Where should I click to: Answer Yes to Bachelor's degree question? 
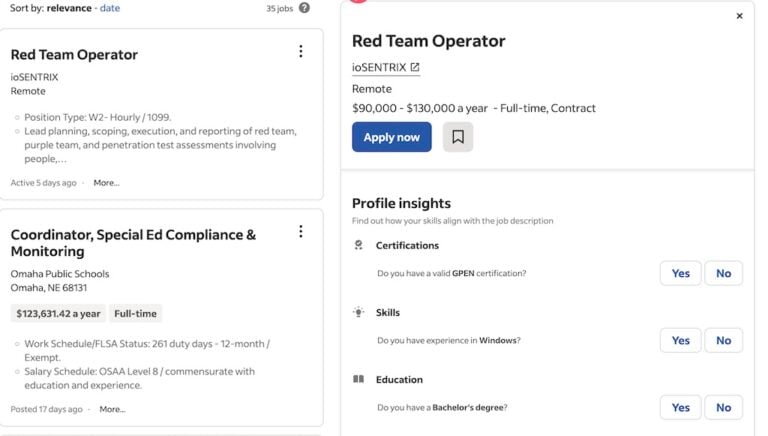pos(680,407)
